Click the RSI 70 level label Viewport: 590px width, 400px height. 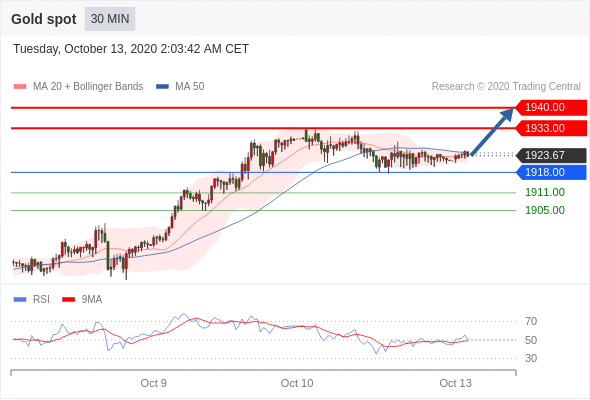(531, 321)
